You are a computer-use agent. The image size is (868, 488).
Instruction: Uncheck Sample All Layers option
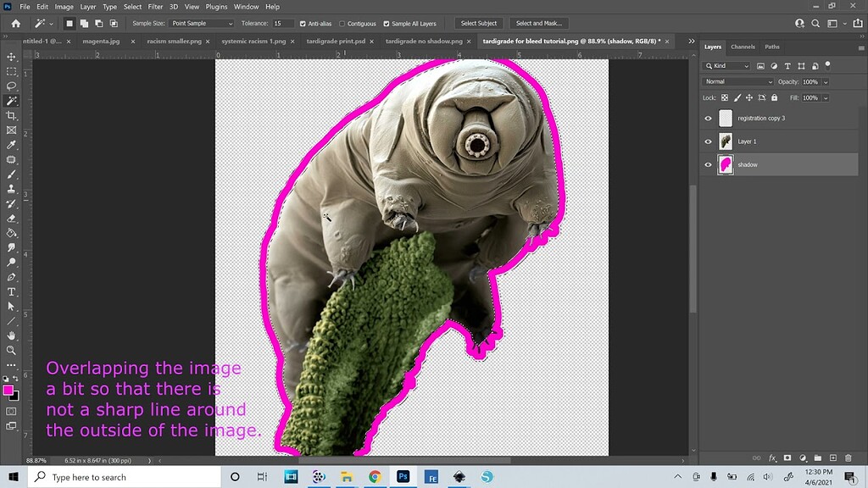[387, 24]
